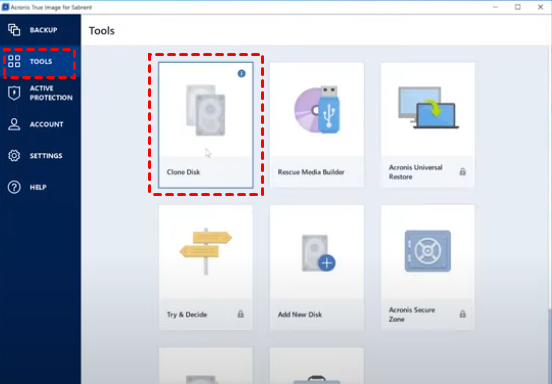Open ACCOUNT label in the sidebar

pyautogui.click(x=46, y=124)
